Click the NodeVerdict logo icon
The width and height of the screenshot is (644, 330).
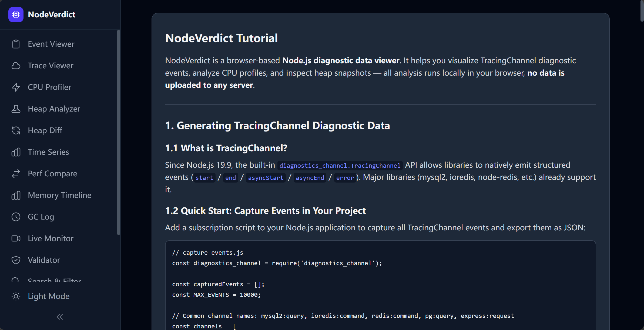point(16,15)
